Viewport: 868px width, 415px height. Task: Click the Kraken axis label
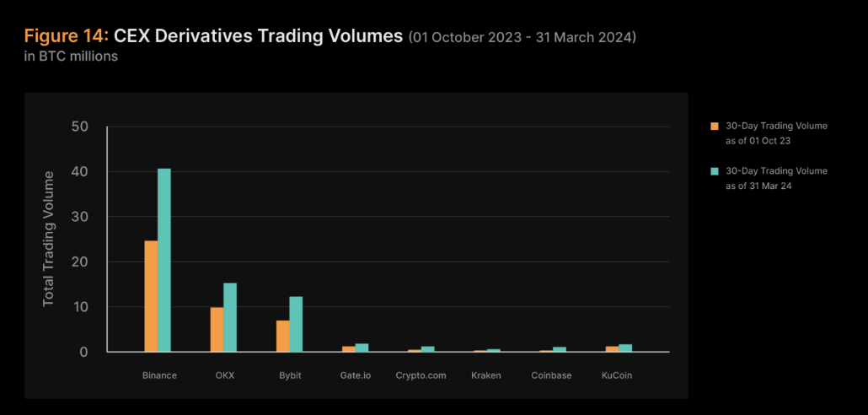(486, 375)
